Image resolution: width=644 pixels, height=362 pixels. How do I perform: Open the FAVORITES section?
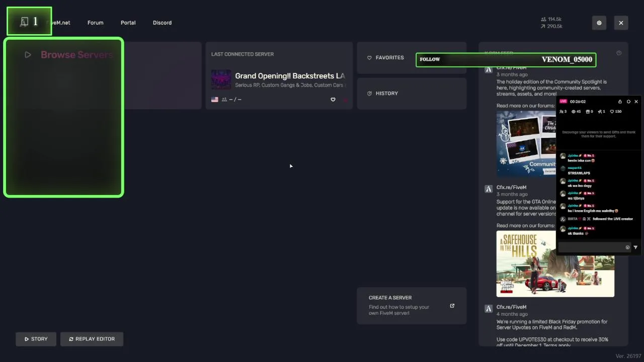412,58
